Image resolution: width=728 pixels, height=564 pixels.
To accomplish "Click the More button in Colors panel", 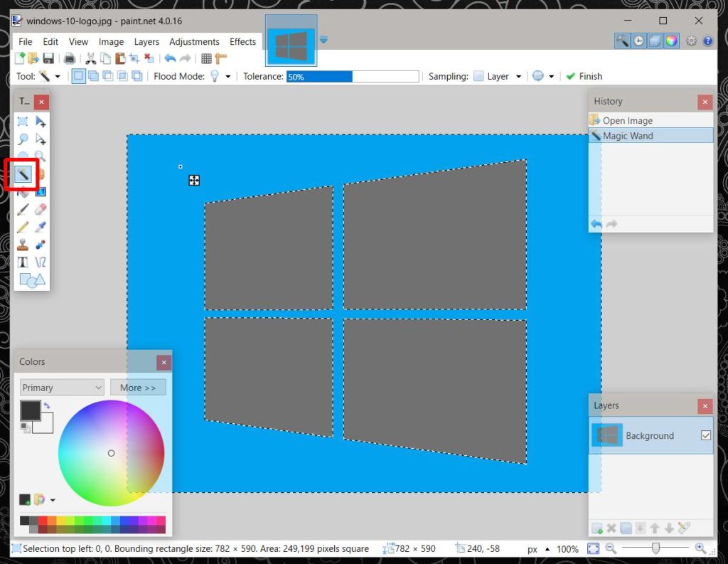I will [138, 387].
